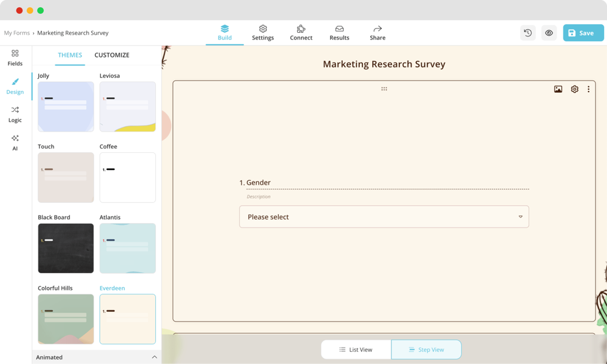Screen dimensions: 607x364
Task: Go back to My Forms
Action: (x=16, y=33)
